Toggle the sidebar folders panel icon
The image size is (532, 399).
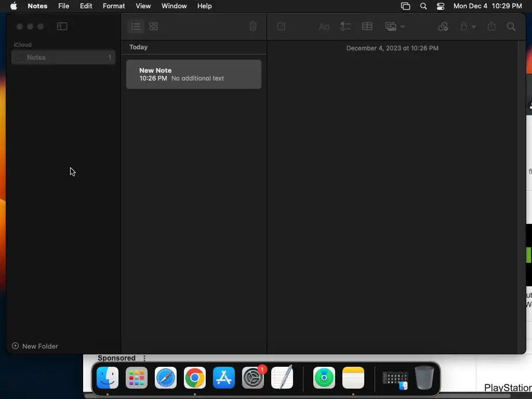point(62,26)
